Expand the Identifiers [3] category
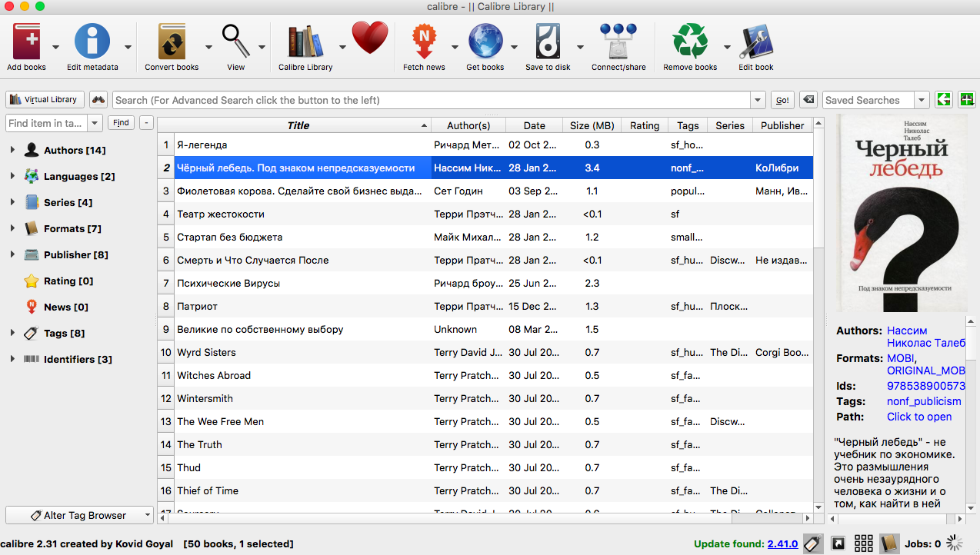 12,359
